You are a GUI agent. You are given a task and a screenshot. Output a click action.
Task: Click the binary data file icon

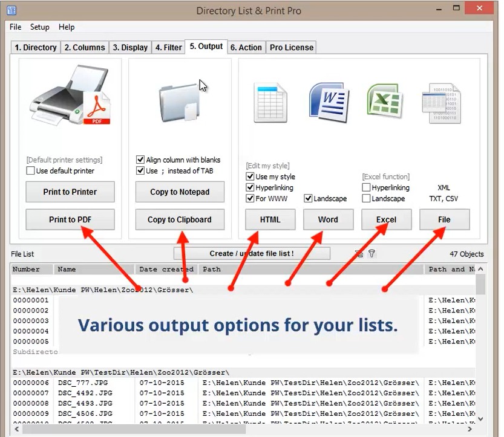click(441, 103)
